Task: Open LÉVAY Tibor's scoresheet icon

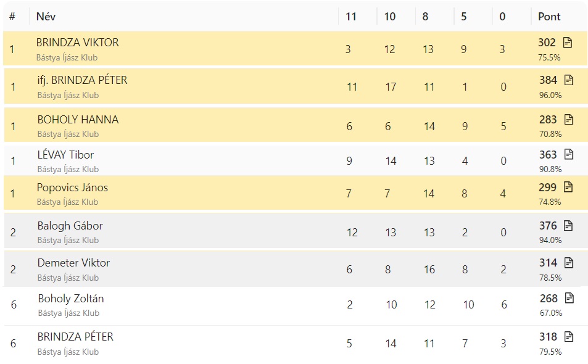Action: 569,155
